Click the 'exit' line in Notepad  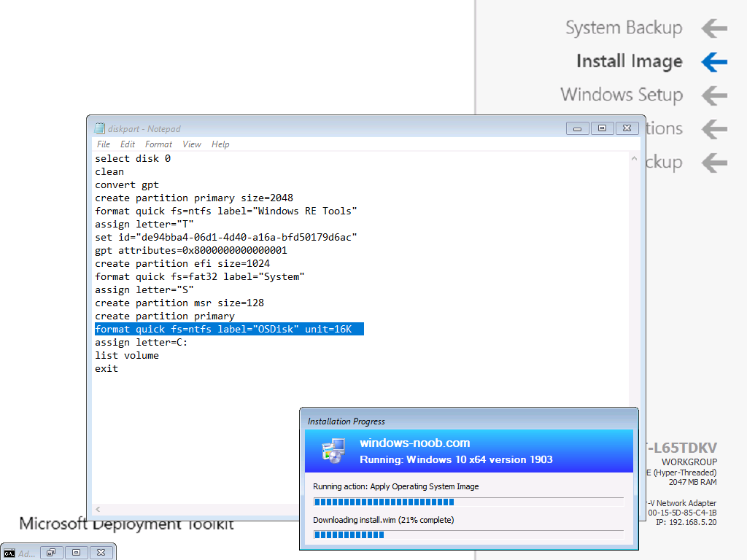tap(107, 368)
